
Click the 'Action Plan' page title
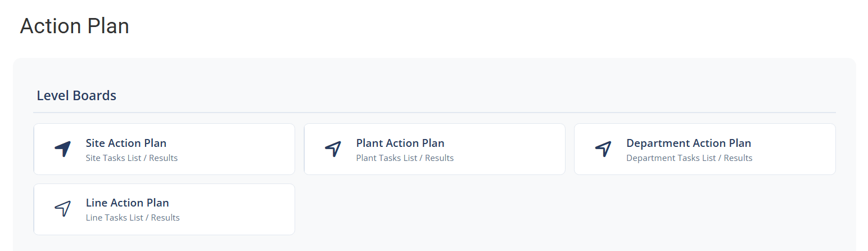point(75,26)
